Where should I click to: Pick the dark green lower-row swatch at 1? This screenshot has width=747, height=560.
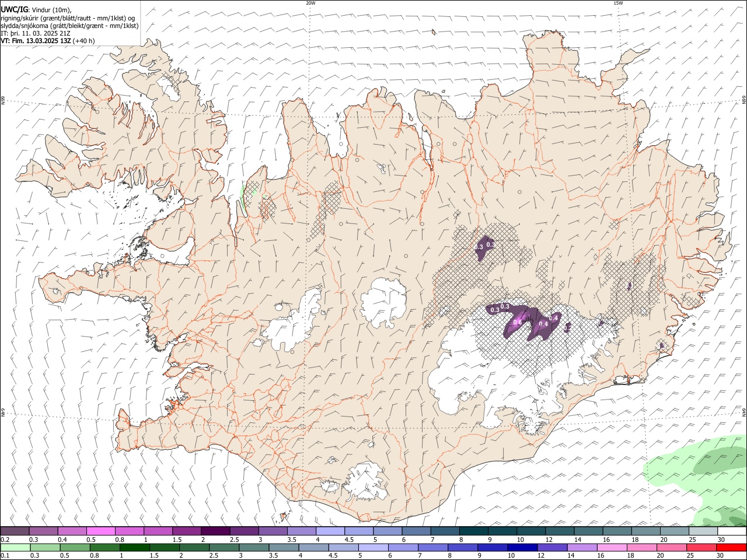[135, 548]
